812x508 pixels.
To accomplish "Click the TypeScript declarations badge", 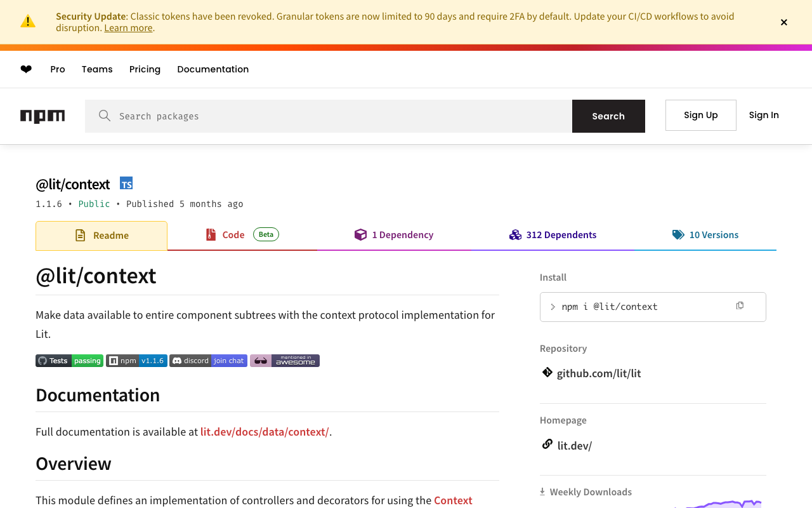I will [x=126, y=184].
